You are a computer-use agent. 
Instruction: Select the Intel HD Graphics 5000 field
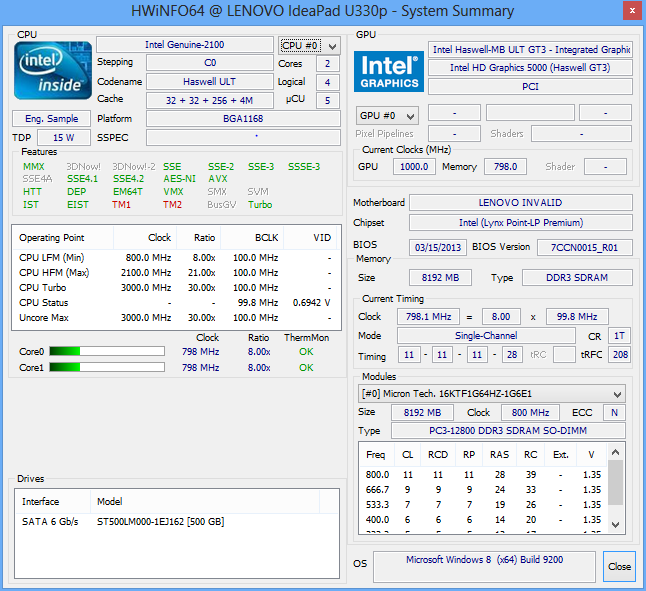(530, 68)
